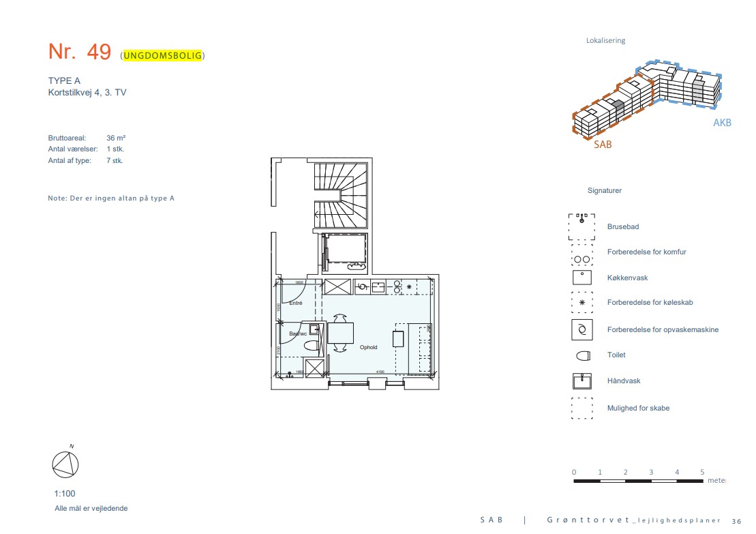Select the Entré room label
Viewport: 756px width, 534px height.
(295, 303)
